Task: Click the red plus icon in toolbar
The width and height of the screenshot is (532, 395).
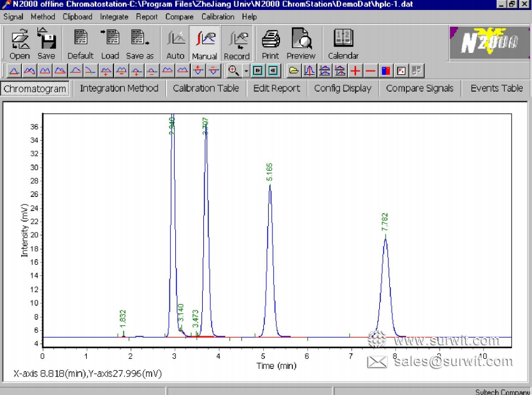Action: coord(355,70)
